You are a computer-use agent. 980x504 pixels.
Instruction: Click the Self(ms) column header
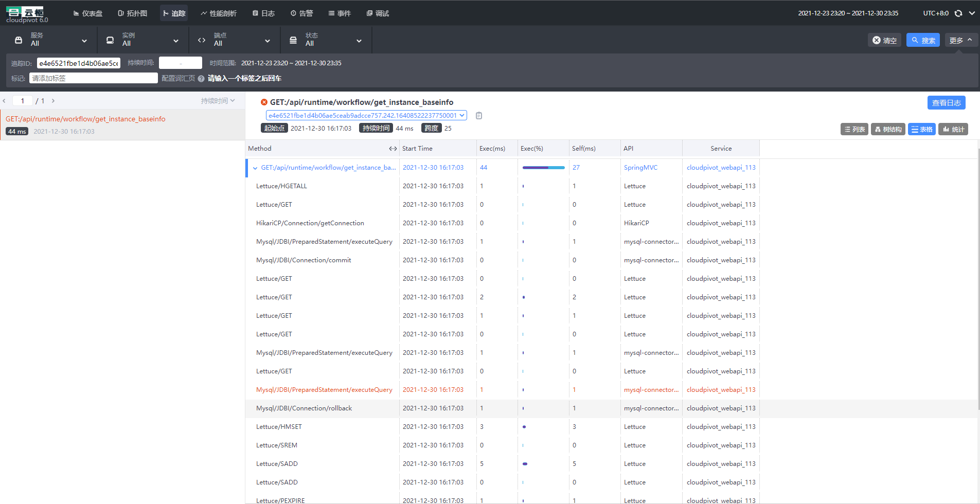[x=584, y=149]
